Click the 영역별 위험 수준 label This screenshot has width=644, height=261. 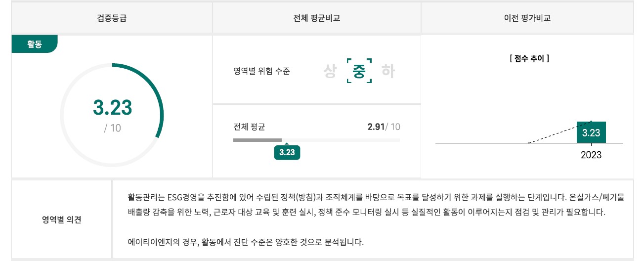pos(262,71)
